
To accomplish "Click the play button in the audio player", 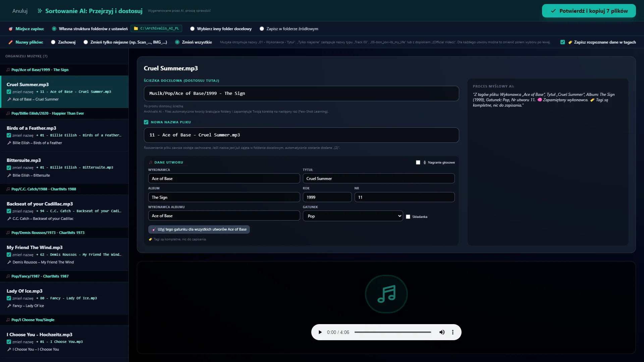I will click(x=320, y=332).
